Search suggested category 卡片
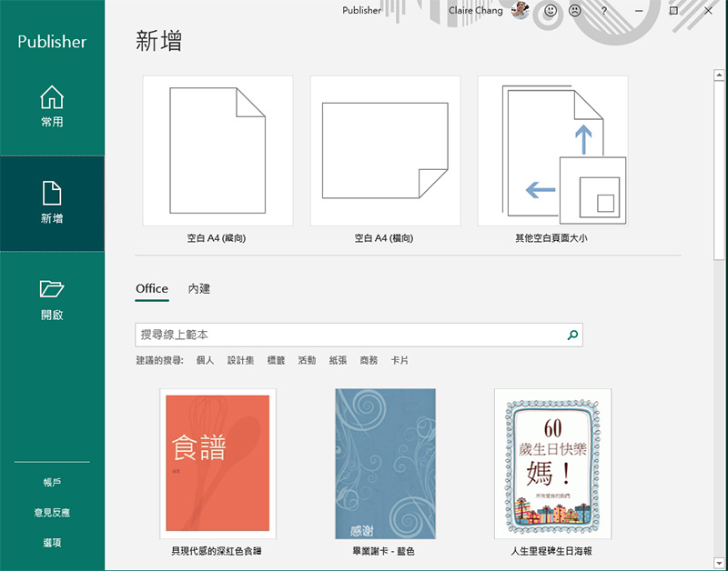Screen dimensions: 728x571 399,360
